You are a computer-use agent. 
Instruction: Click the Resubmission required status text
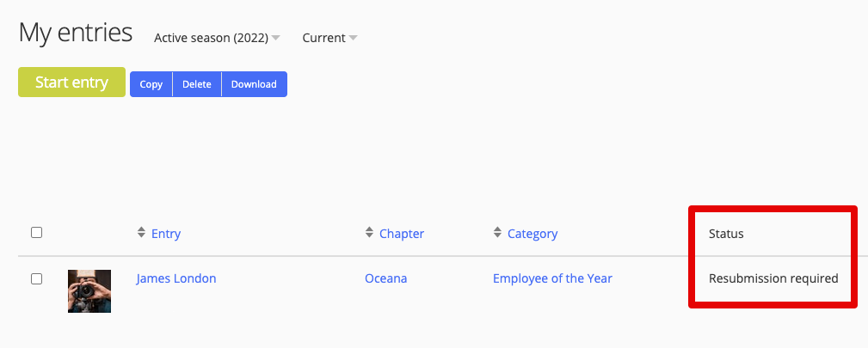[773, 278]
